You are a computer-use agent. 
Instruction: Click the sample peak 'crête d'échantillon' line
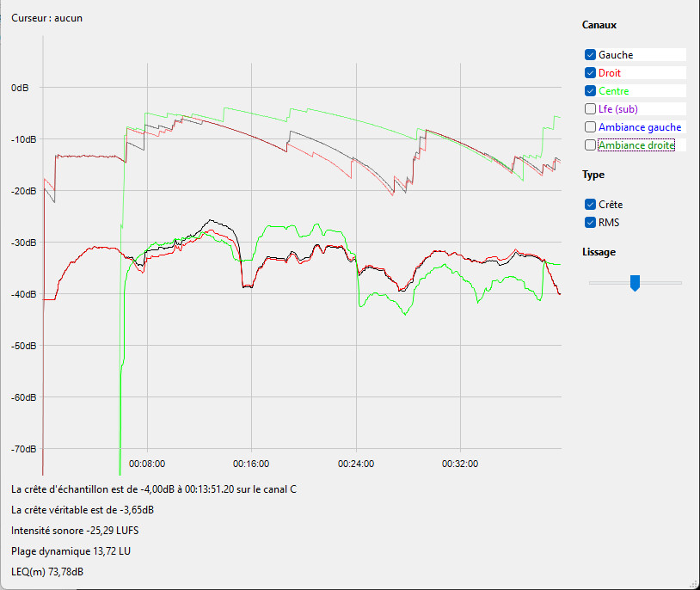pyautogui.click(x=154, y=489)
